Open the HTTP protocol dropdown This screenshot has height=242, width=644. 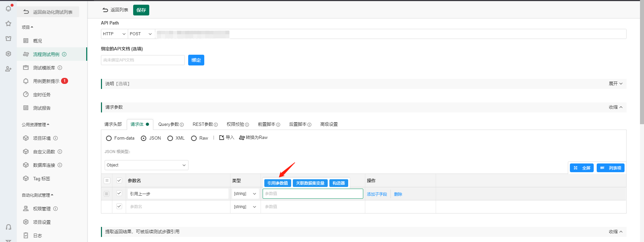[x=114, y=34]
